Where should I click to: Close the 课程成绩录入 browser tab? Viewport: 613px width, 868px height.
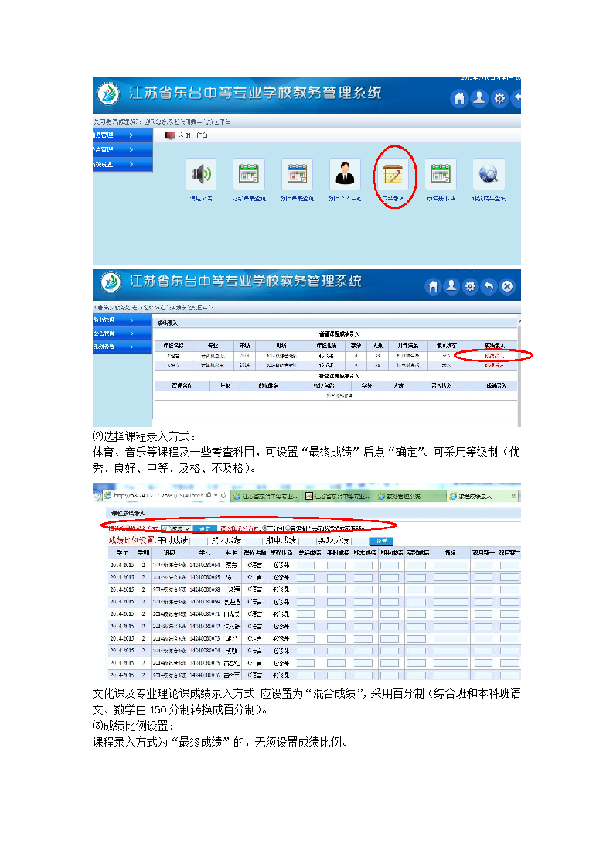513,496
